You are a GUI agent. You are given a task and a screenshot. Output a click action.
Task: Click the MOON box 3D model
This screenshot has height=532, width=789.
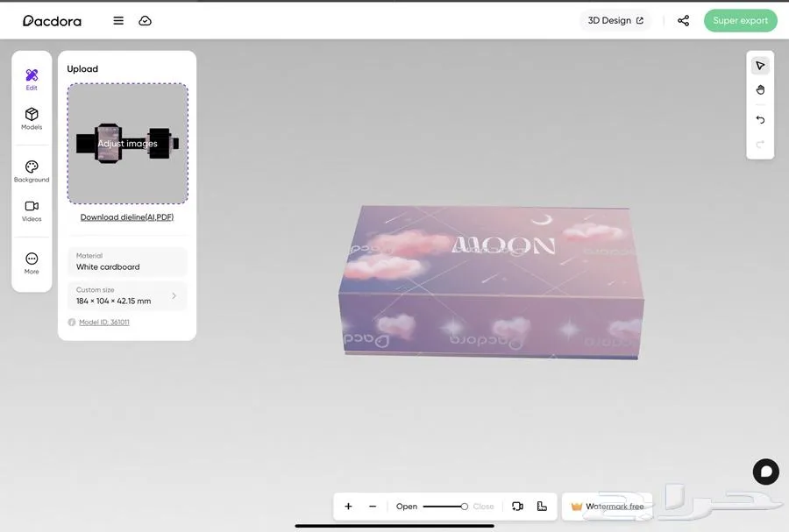point(491,281)
